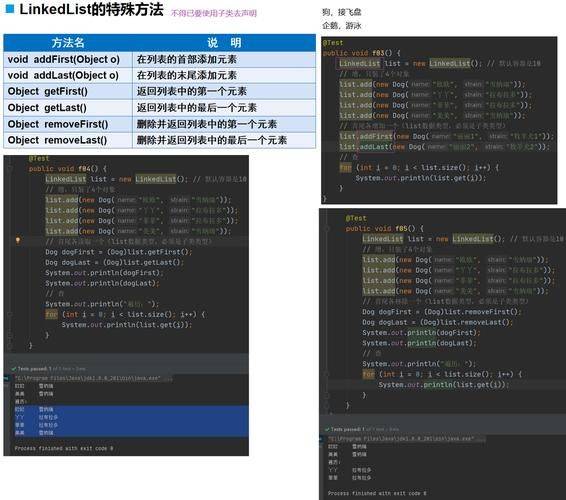Click the slide title LinkedList的特殊方法
Image resolution: width=566 pixels, height=500 pixels.
pos(91,9)
